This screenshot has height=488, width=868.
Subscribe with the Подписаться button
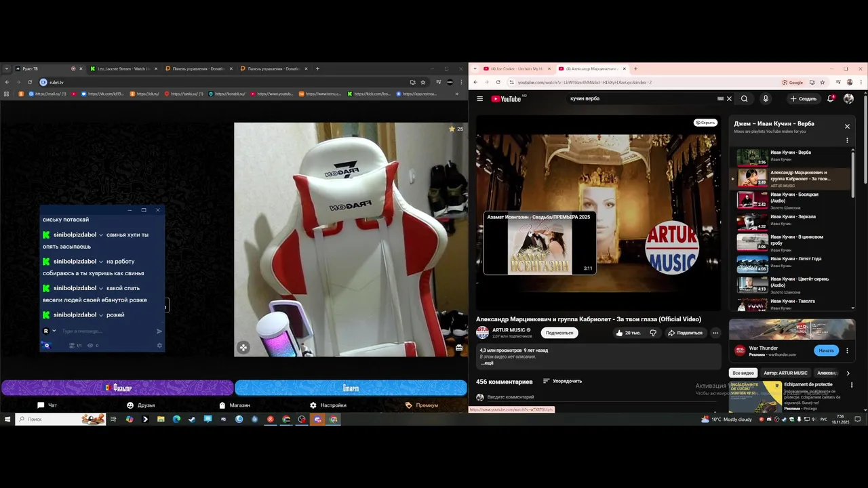[559, 333]
